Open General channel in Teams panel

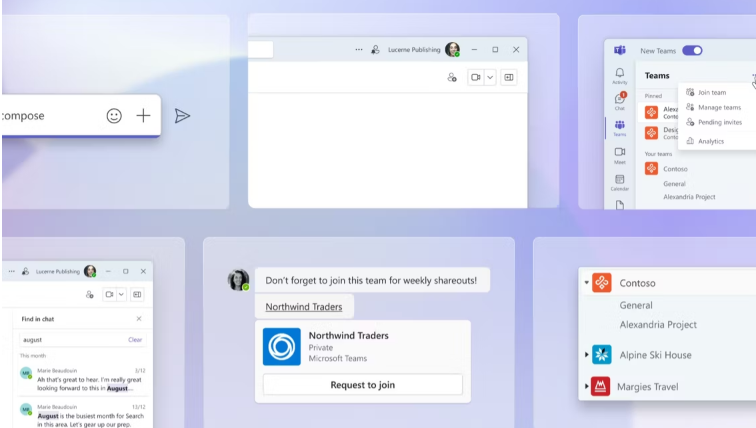point(674,184)
